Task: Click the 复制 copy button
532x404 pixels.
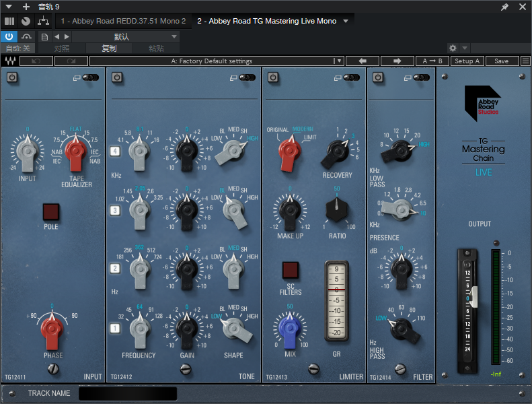Action: [x=109, y=48]
